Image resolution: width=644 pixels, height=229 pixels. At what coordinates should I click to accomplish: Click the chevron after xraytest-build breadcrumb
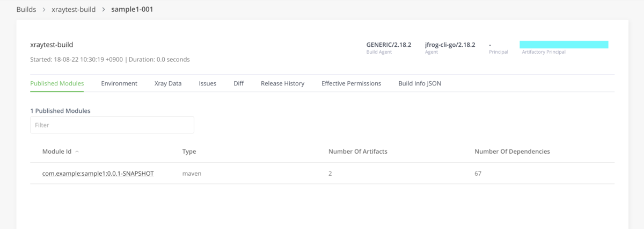coord(104,9)
